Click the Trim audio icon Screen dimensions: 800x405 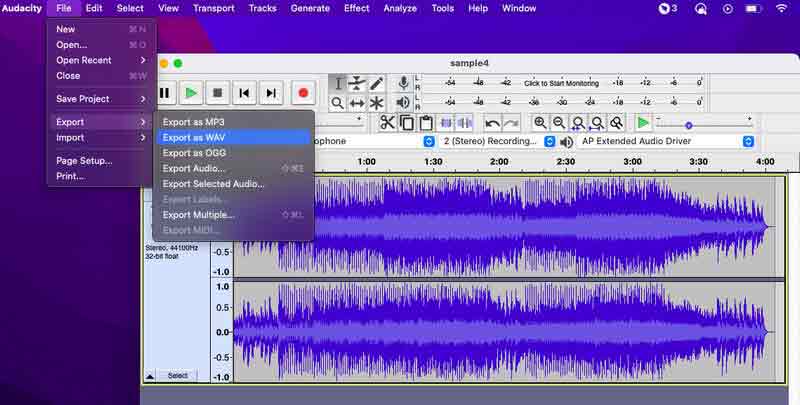(x=446, y=123)
